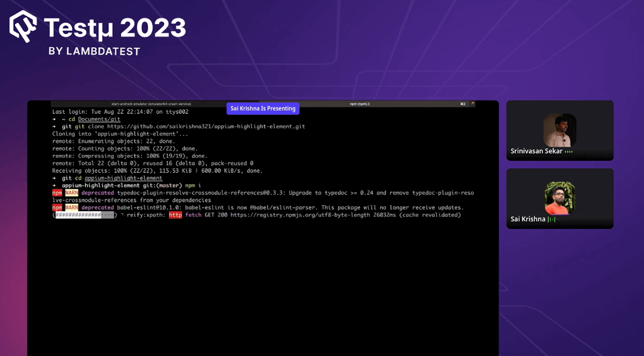Click the ⌘2 shortcut label on the terminal tab
Screen dimensions: 644x356
(463, 104)
